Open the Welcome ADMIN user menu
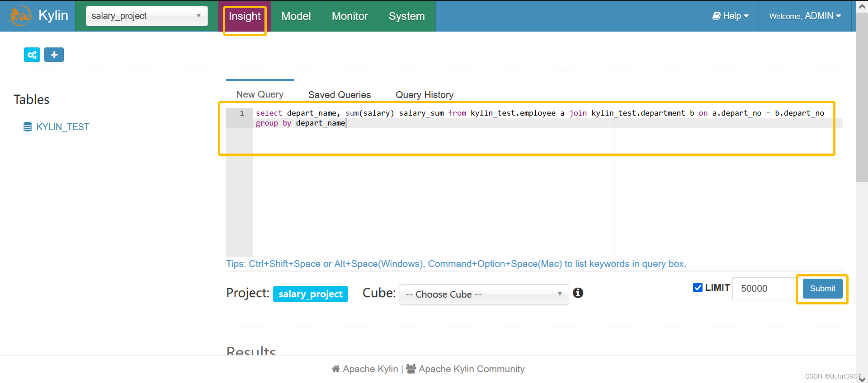Viewport: 868px width, 383px height. (805, 16)
